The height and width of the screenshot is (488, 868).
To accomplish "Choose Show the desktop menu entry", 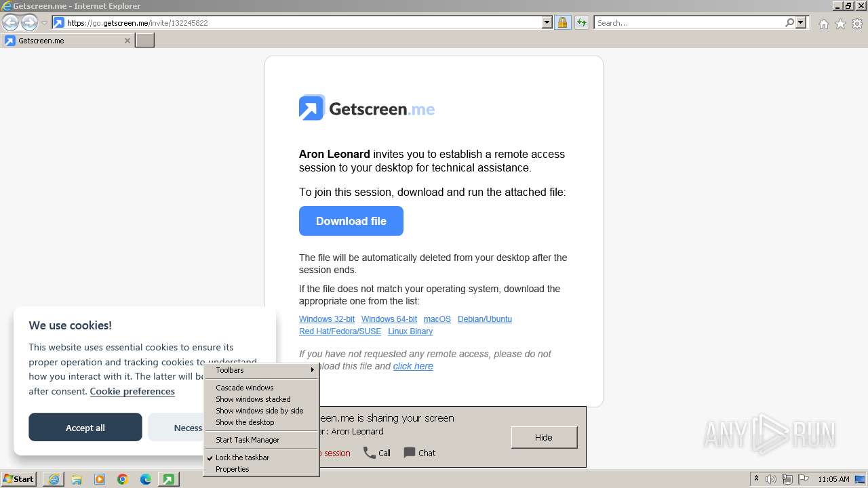I will (x=261, y=422).
